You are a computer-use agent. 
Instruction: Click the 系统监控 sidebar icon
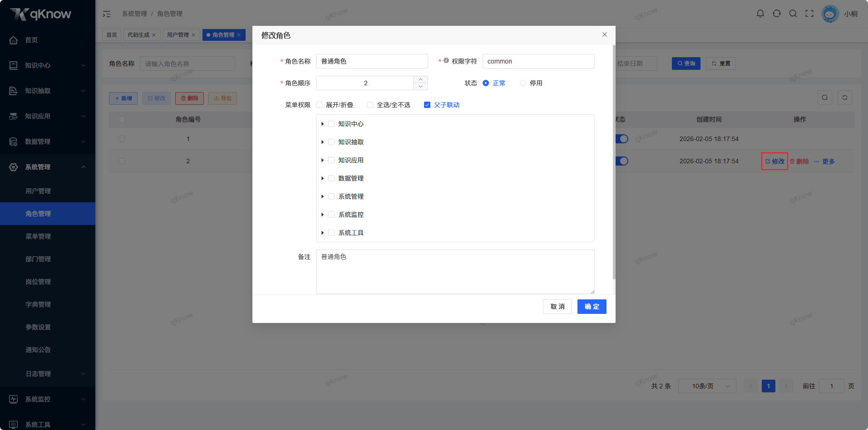point(14,399)
